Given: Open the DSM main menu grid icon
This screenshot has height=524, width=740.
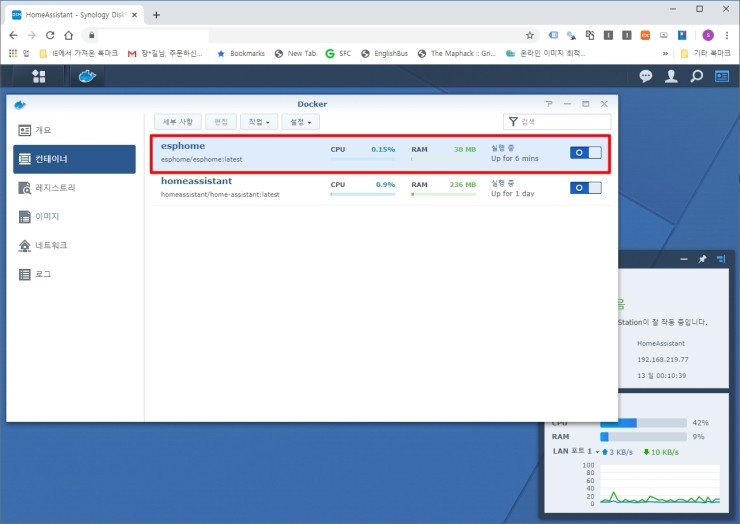Looking at the screenshot, I should (x=38, y=76).
